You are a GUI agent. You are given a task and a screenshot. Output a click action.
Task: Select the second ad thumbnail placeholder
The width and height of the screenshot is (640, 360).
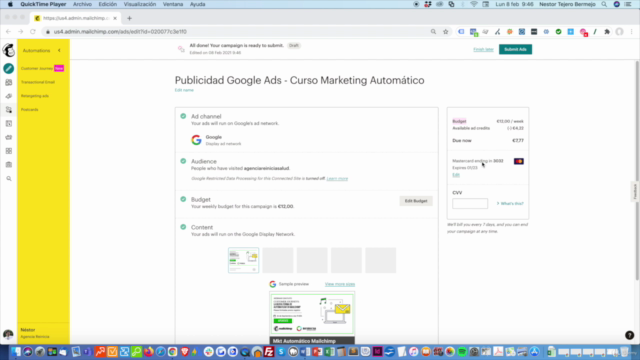point(278,260)
